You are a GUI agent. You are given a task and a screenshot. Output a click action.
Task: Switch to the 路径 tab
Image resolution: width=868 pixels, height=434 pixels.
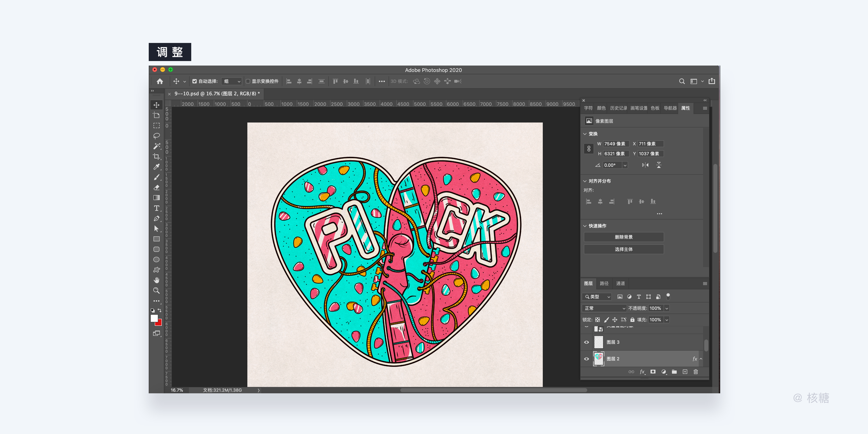click(x=604, y=283)
